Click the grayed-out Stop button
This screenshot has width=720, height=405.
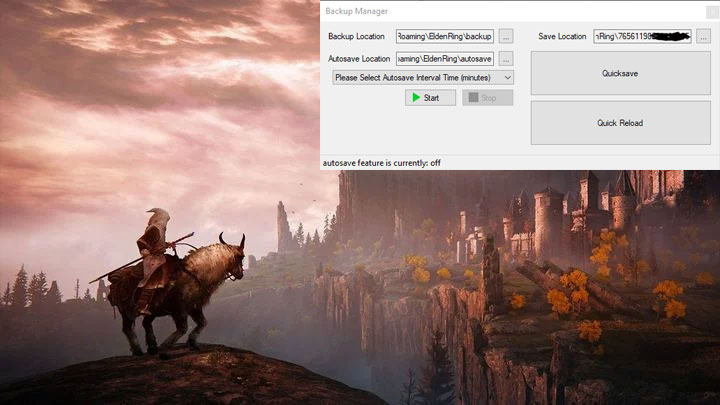[488, 97]
